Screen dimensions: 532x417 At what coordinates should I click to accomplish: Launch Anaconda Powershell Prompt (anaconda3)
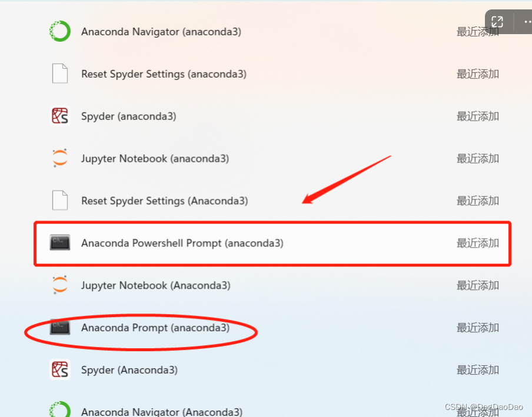[x=177, y=243]
